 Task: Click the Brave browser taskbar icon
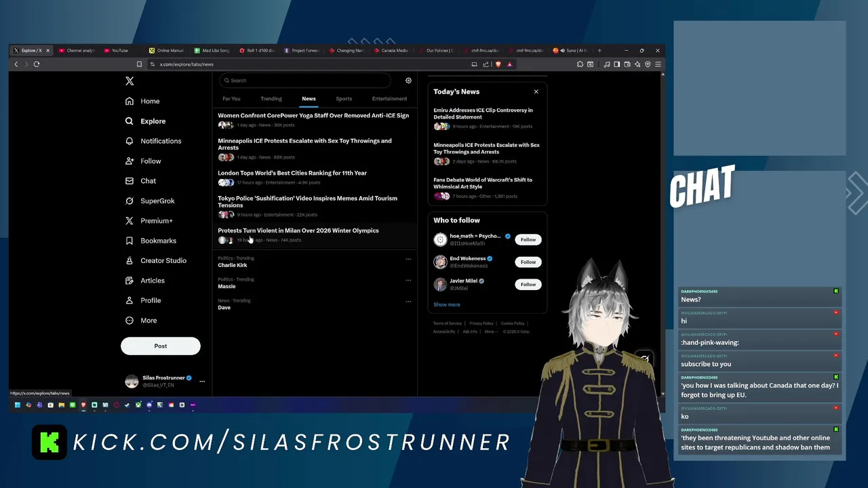83,405
